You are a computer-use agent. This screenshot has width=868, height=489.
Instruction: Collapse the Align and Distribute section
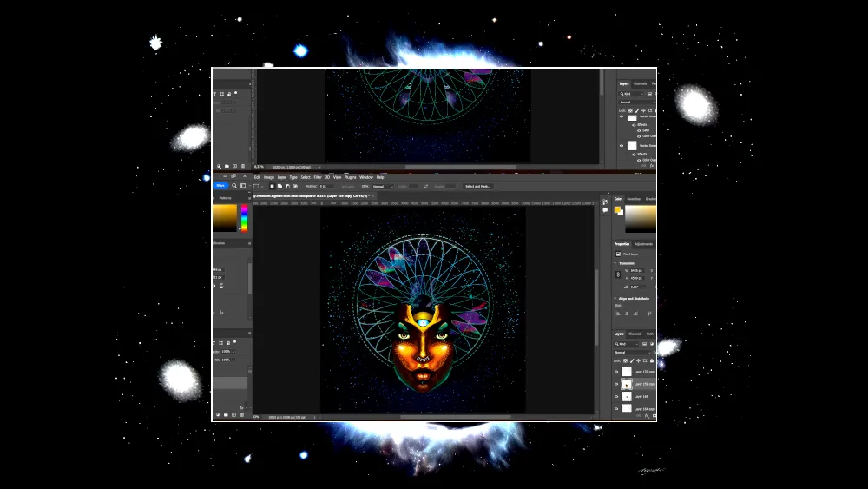tap(615, 298)
